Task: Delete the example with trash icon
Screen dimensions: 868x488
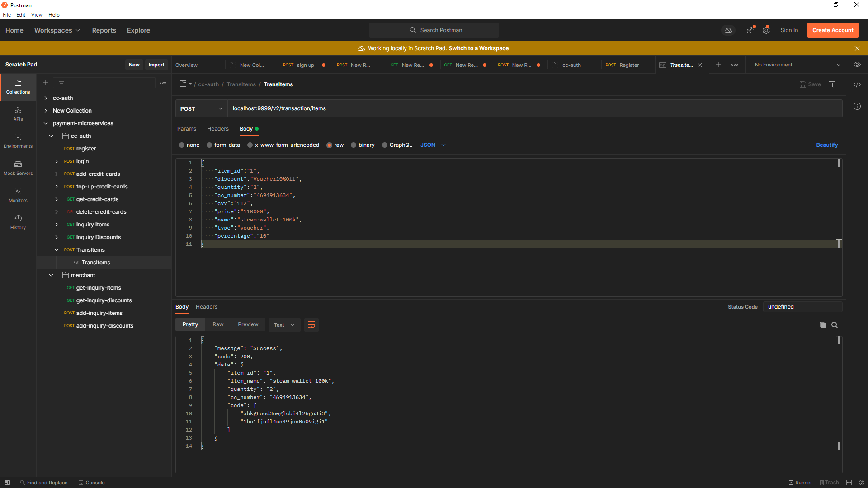Action: tap(832, 84)
